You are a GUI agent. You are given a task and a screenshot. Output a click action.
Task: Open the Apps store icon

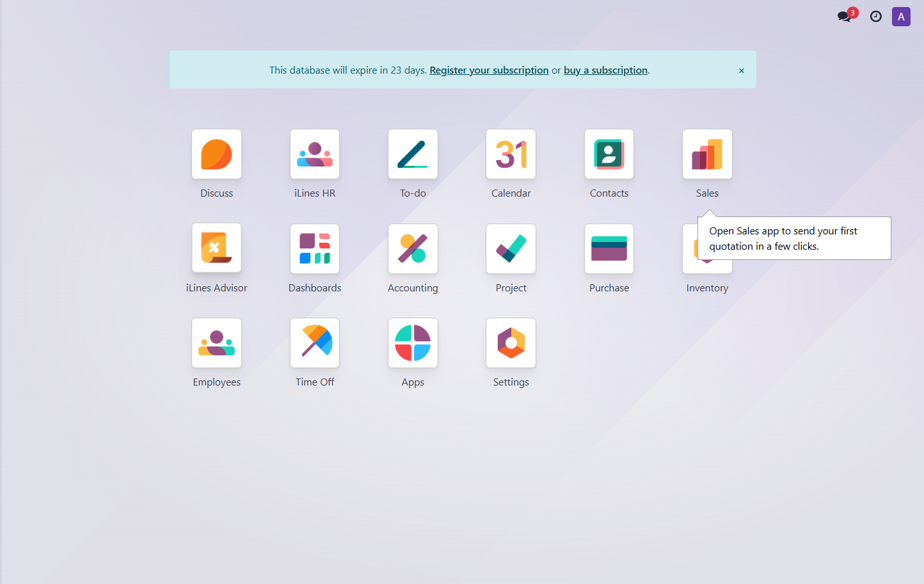click(413, 343)
